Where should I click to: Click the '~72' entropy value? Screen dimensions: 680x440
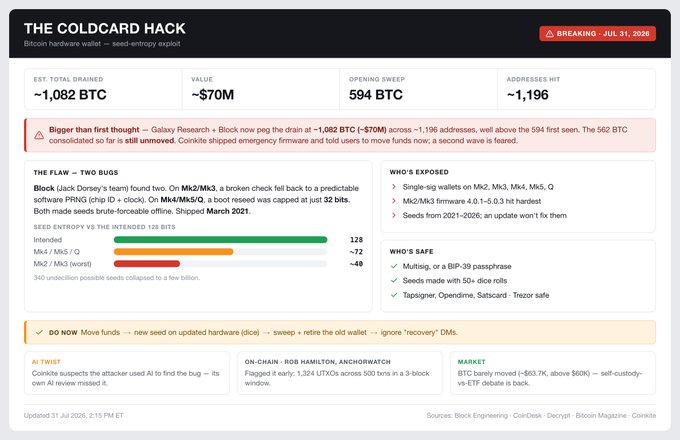(x=356, y=252)
